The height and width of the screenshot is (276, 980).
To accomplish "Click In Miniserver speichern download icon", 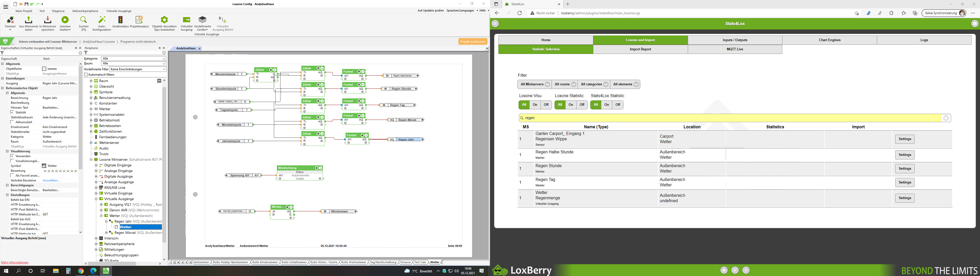I will (x=47, y=19).
